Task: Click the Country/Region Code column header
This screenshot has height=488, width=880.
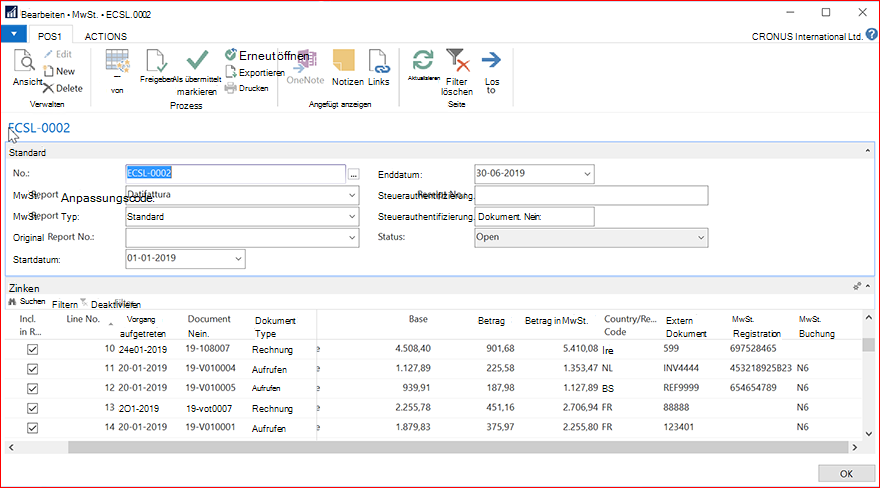Action: (x=630, y=325)
